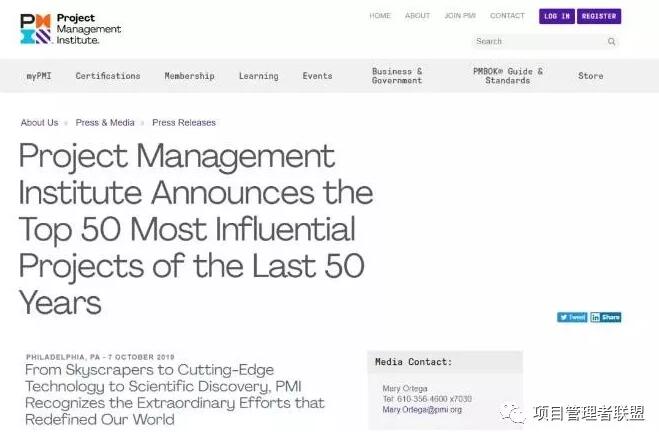Open the Certifications menu
The width and height of the screenshot is (659, 432).
point(108,76)
